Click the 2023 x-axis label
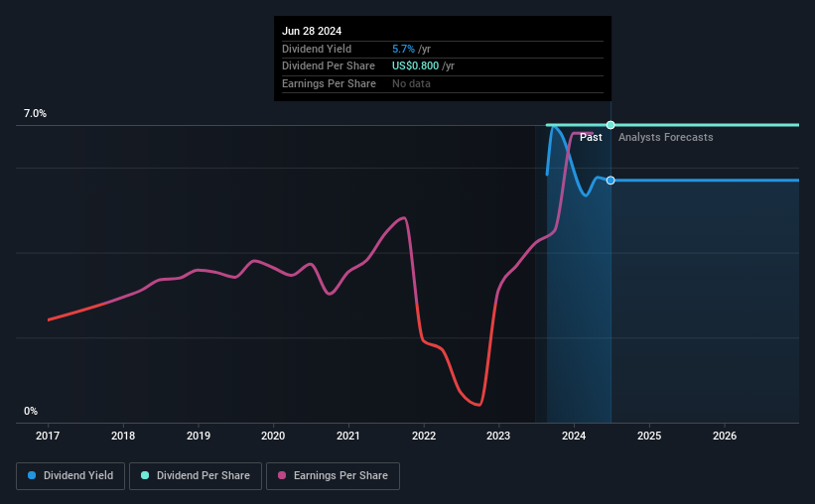 tap(498, 436)
